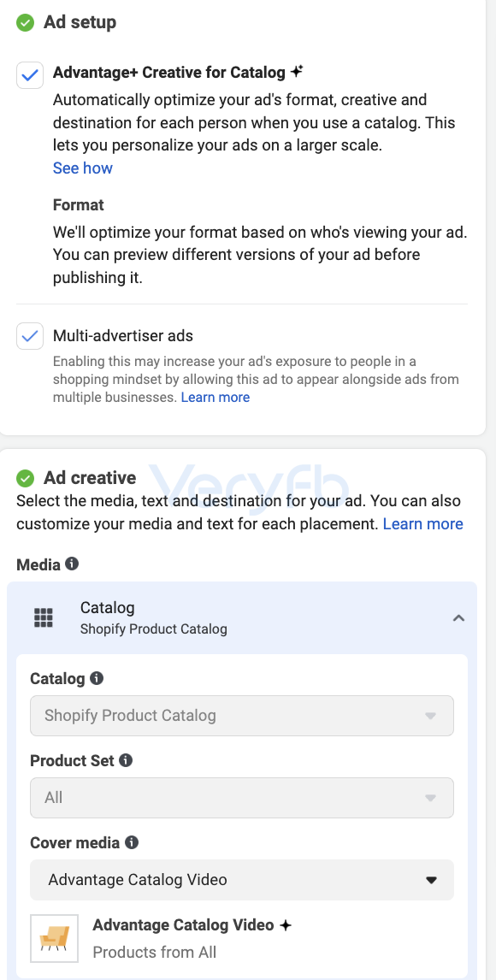Click the catalog grid icon

point(43,617)
